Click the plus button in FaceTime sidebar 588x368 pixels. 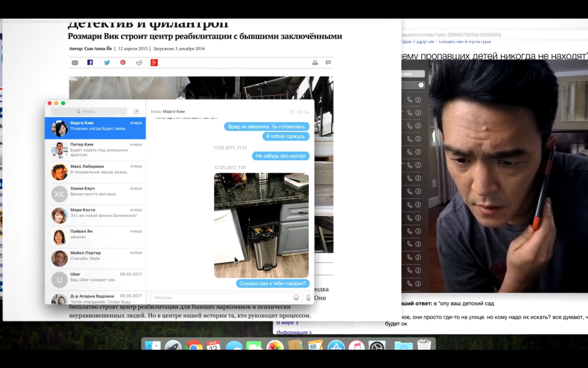421,85
